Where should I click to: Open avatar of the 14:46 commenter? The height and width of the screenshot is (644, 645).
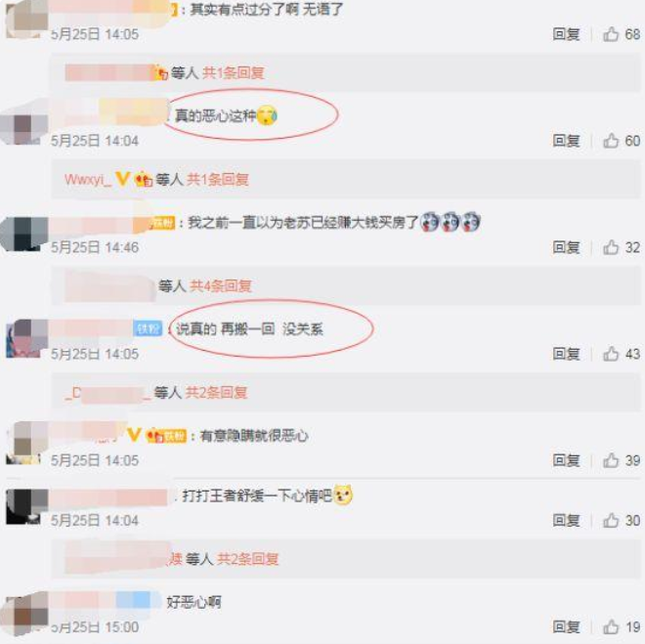(x=23, y=234)
